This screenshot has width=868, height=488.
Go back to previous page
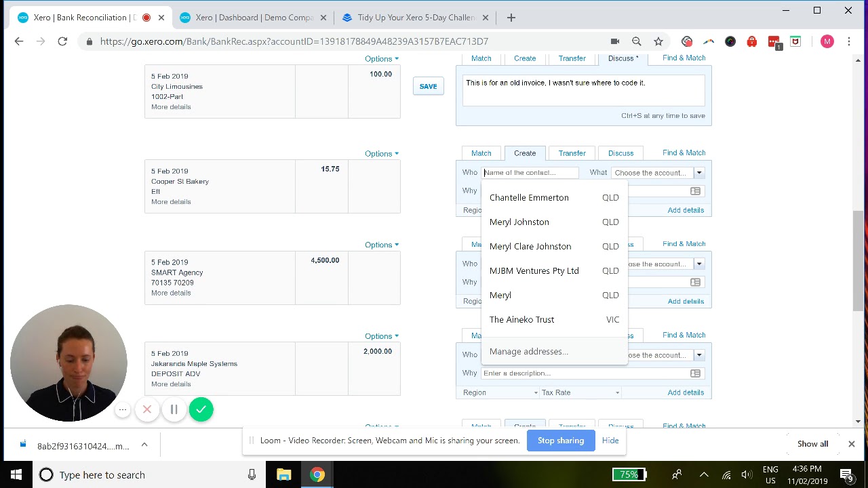pos(19,41)
